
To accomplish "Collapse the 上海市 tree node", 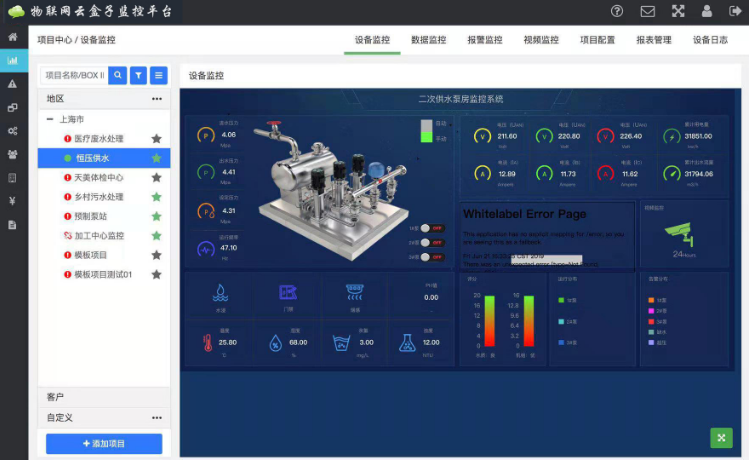I will click(x=50, y=119).
